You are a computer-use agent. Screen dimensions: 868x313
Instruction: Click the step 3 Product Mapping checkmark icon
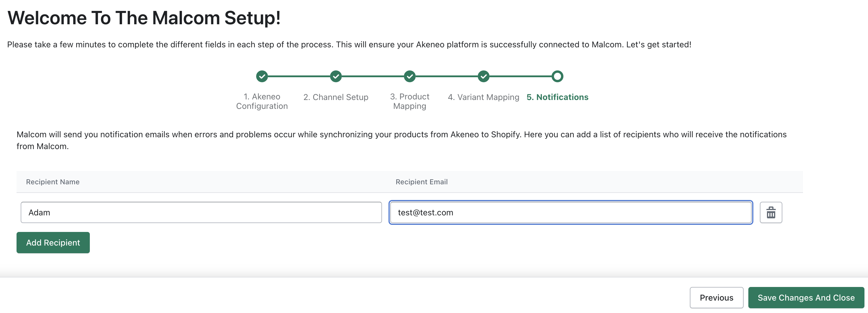410,76
